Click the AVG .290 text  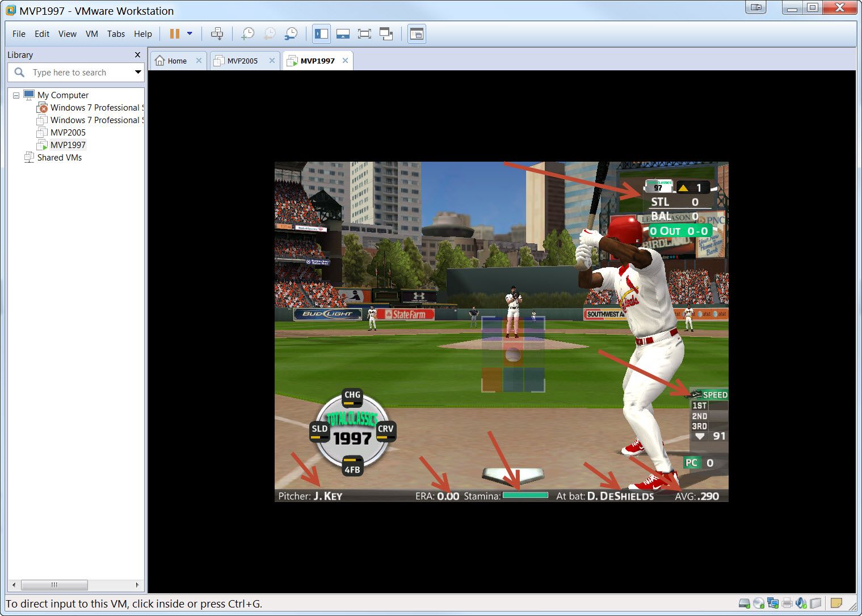tap(697, 496)
